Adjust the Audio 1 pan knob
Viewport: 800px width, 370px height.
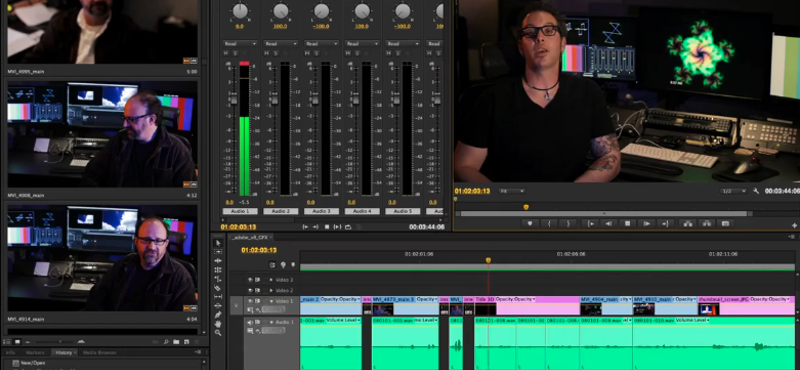click(x=240, y=11)
